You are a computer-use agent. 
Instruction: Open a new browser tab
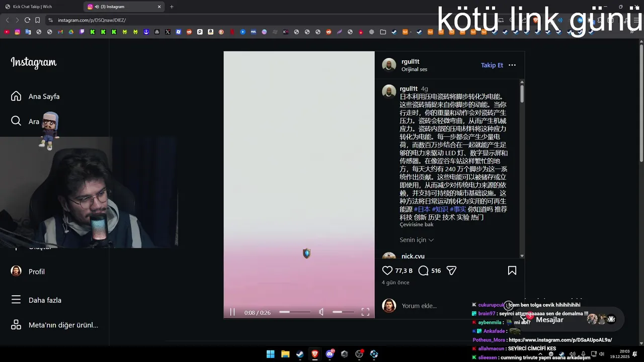172,7
